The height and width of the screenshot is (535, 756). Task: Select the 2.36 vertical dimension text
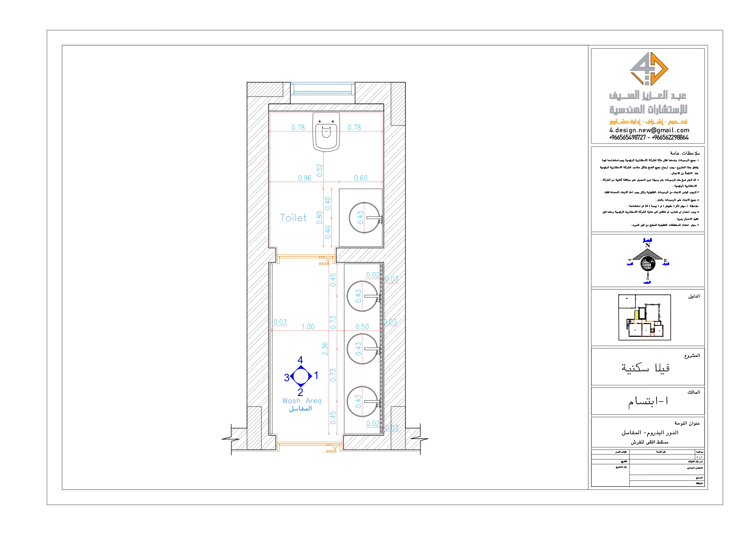coord(325,349)
